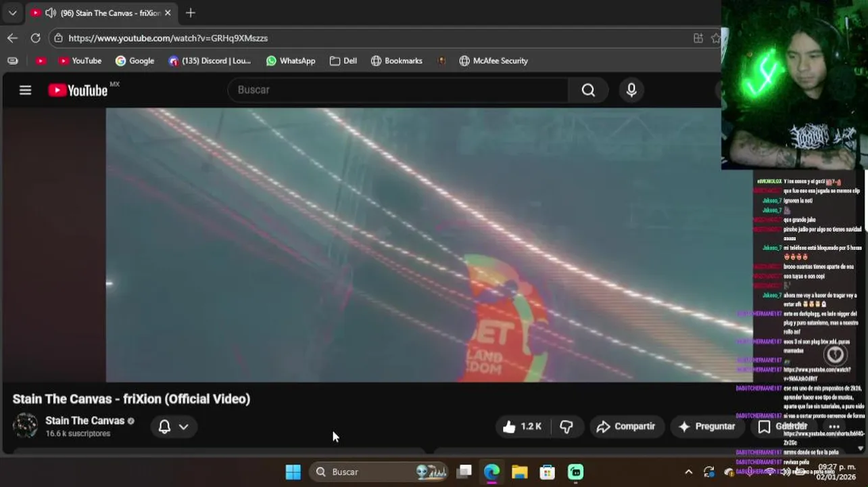868x487 pixels.
Task: Open Microsoft Store from taskbar
Action: pyautogui.click(x=547, y=472)
